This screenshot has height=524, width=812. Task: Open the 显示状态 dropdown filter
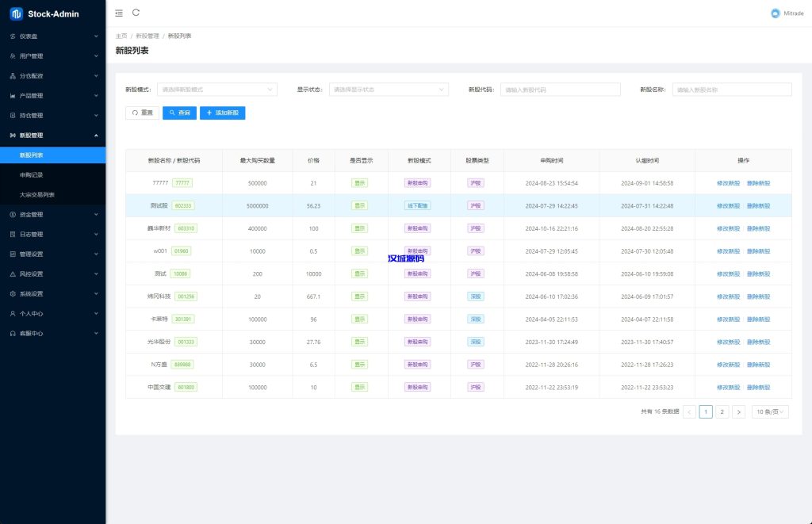click(x=389, y=90)
